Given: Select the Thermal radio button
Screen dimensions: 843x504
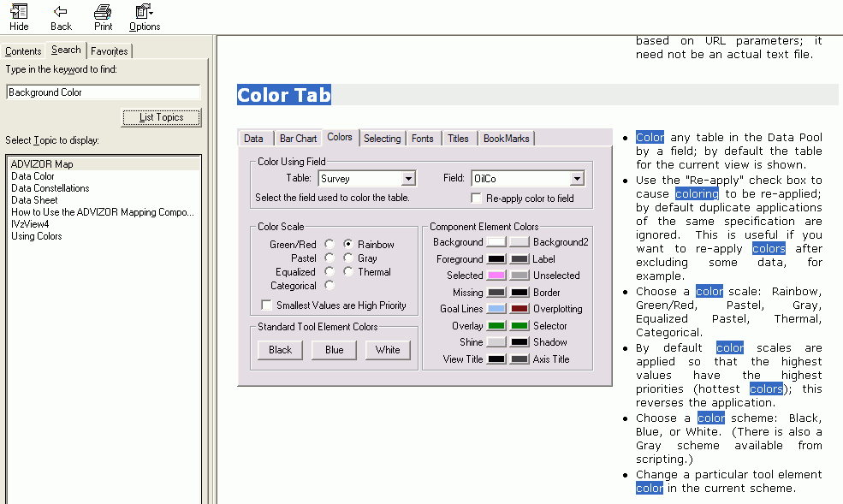Looking at the screenshot, I should click(x=347, y=271).
